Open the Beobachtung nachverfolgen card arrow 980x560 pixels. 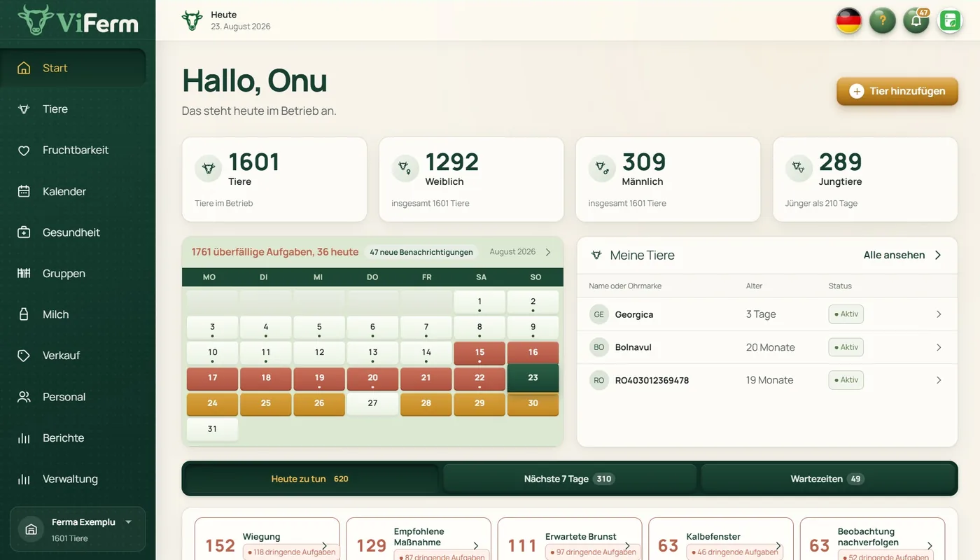pyautogui.click(x=930, y=546)
